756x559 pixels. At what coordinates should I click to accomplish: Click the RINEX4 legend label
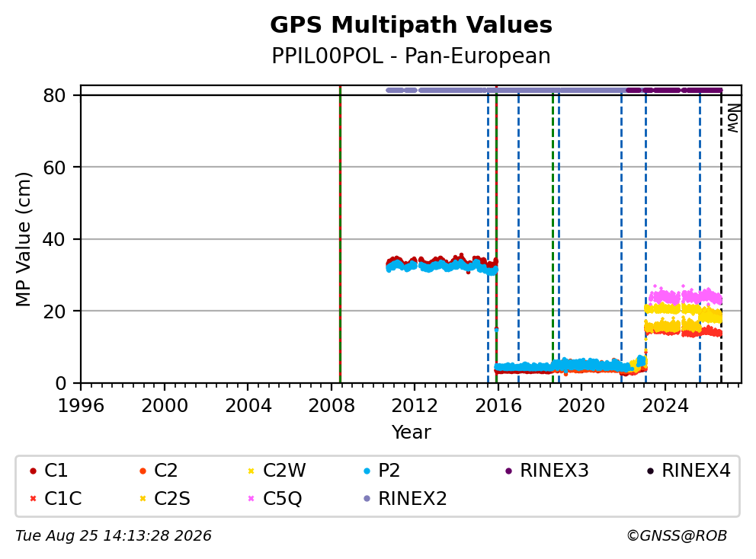point(696,471)
